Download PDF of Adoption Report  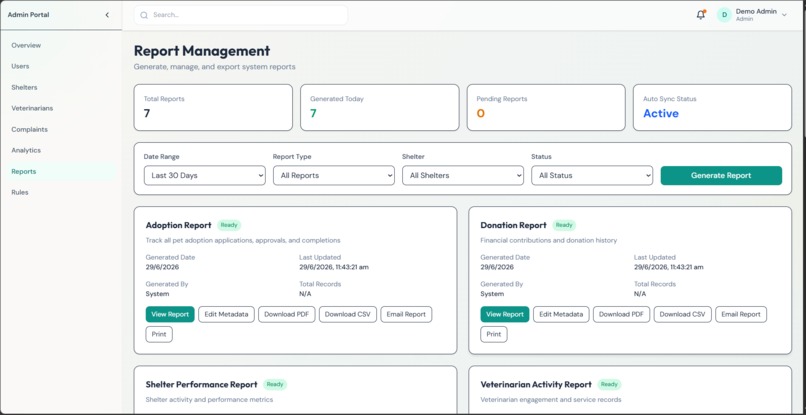click(286, 314)
